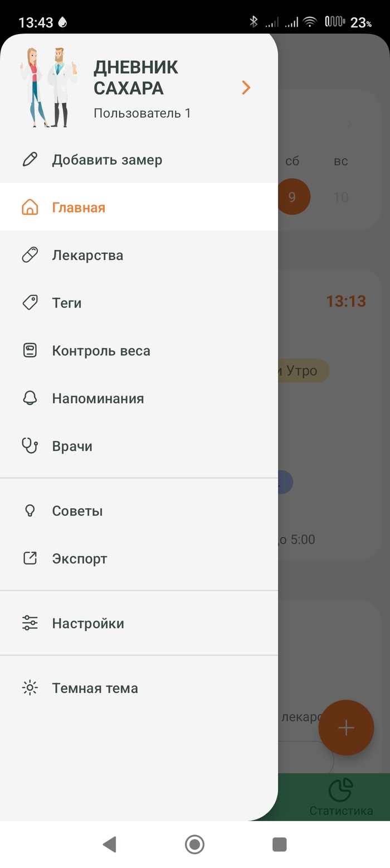Image resolution: width=390 pixels, height=868 pixels.
Task: Tap the lightbulb icon for Советы
Action: pos(30,510)
